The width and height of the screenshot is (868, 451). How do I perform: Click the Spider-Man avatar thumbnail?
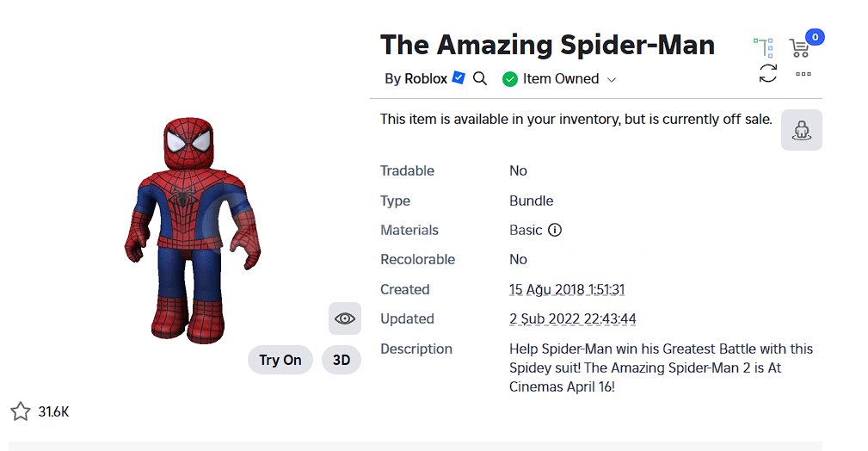click(x=193, y=231)
